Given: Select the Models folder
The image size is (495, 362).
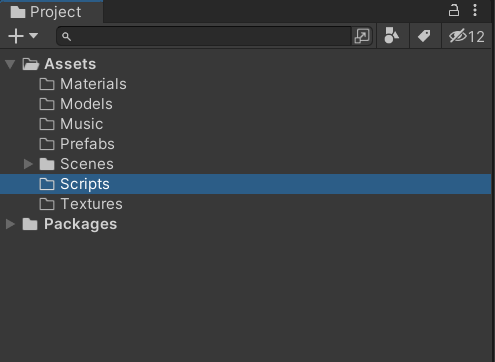Looking at the screenshot, I should [x=76, y=104].
